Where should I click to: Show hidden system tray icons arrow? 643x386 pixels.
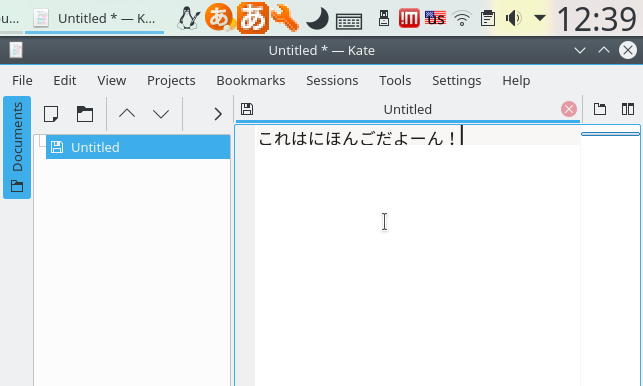pyautogui.click(x=540, y=18)
